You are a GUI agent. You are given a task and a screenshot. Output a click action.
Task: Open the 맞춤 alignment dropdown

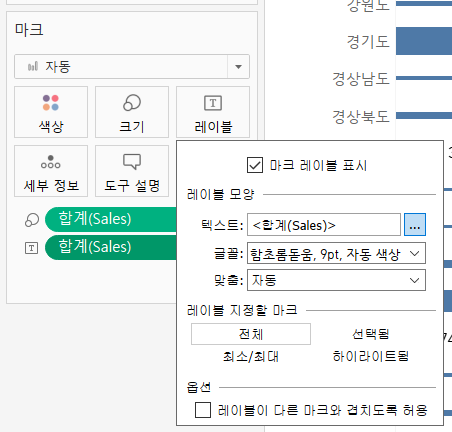[336, 280]
